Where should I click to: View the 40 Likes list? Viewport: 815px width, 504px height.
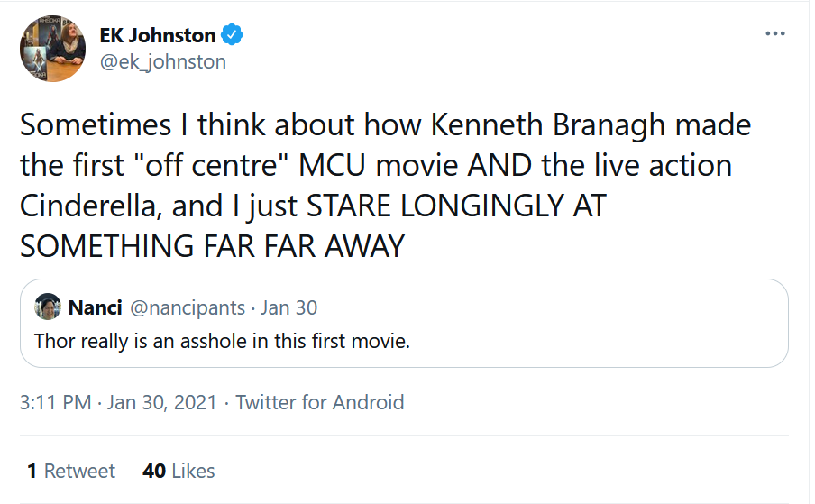coord(179,471)
